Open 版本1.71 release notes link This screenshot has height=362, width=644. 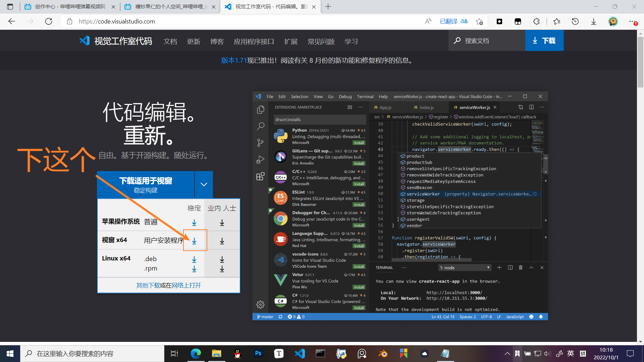(x=234, y=60)
